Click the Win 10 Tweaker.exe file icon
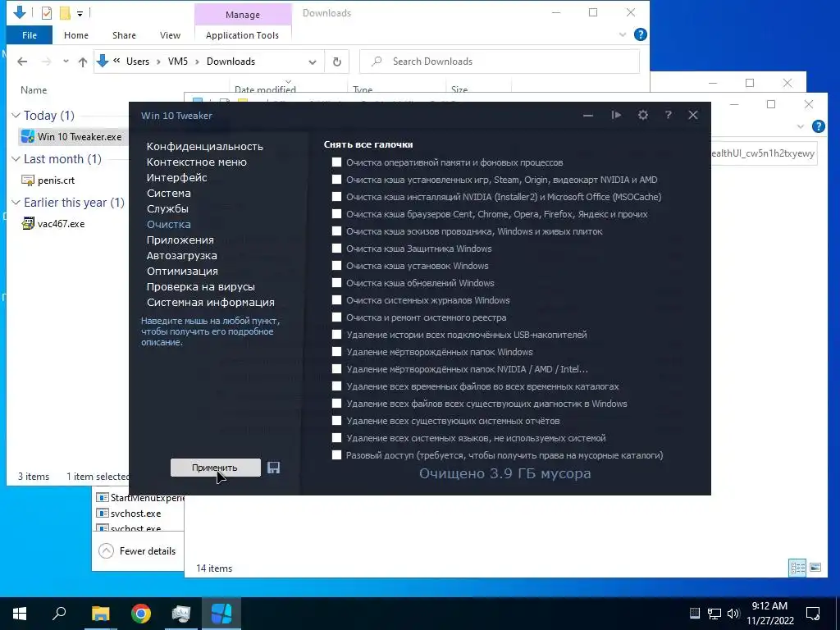Screen dimensions: 840x630 click(28, 137)
